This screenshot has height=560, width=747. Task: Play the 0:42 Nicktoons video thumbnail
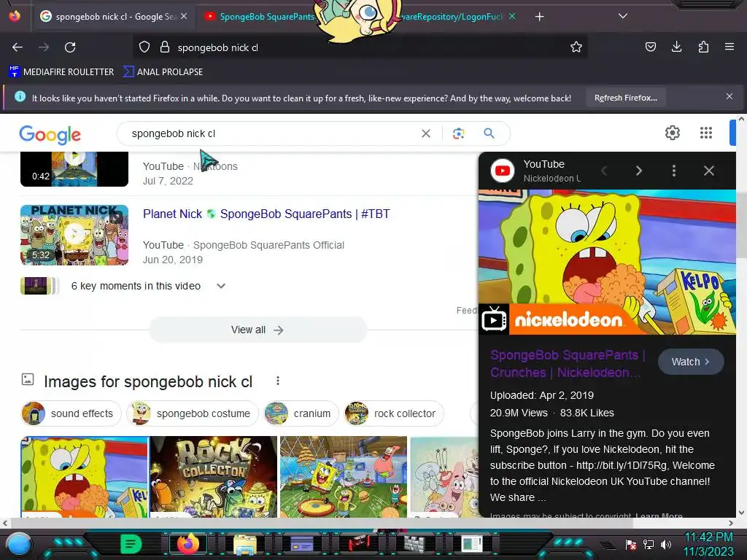74,169
